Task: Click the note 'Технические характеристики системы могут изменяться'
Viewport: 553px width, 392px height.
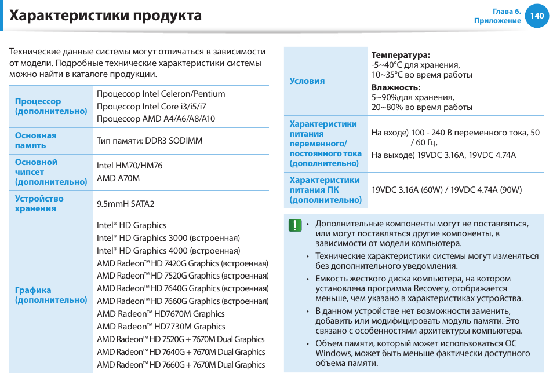Action: [427, 261]
